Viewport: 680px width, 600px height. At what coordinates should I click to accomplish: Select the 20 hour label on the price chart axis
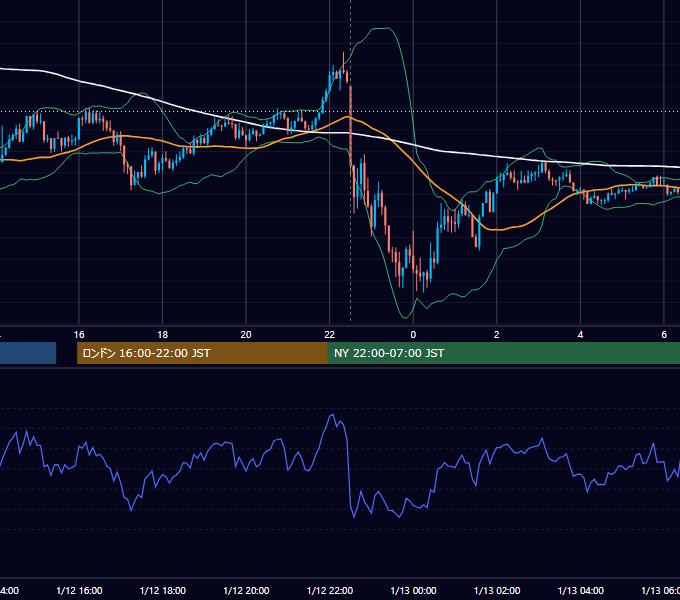246,335
